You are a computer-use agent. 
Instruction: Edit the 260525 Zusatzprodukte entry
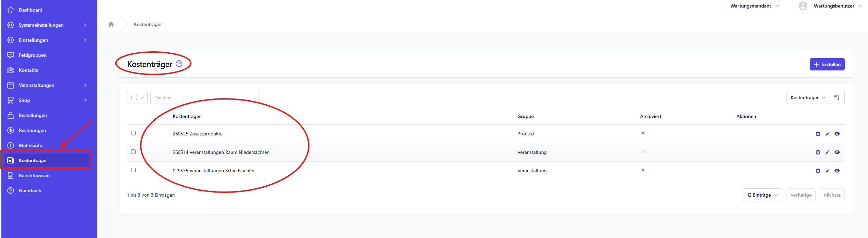(x=828, y=134)
